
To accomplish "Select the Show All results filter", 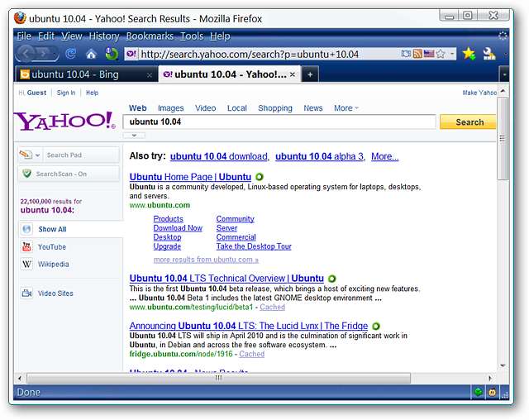I will tap(52, 229).
